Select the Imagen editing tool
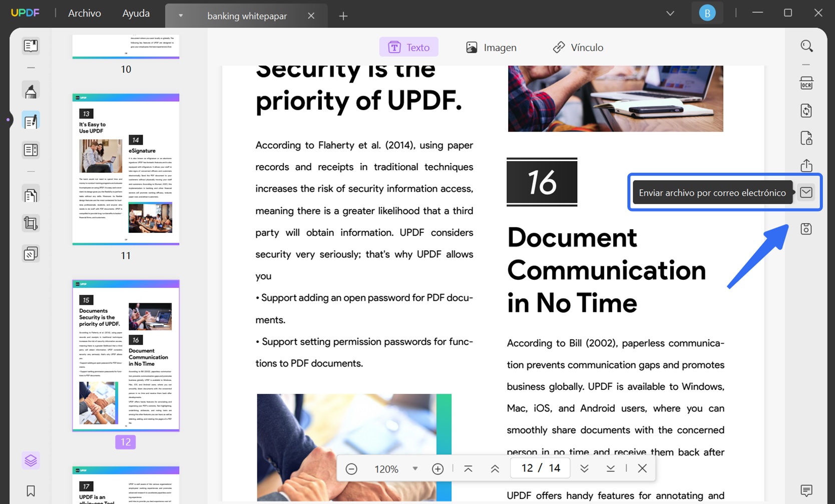 tap(491, 47)
